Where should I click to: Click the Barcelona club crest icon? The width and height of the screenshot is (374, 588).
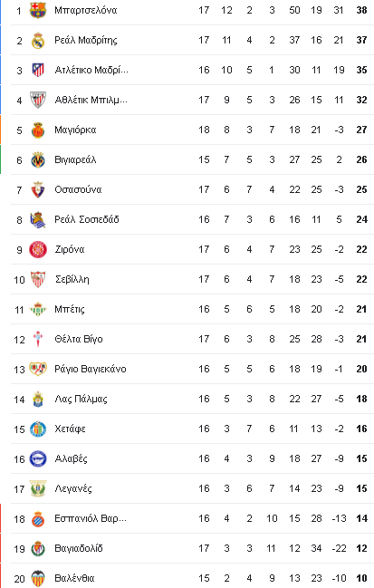38,10
